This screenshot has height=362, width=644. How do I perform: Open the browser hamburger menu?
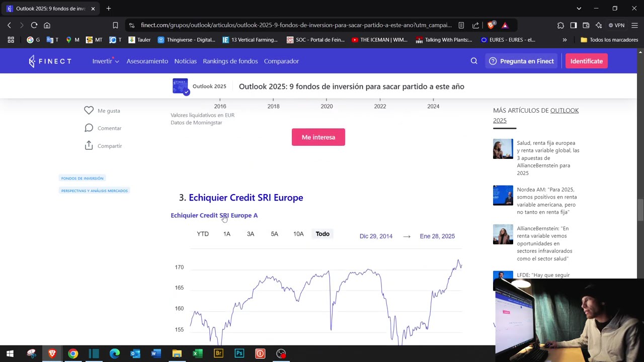634,25
